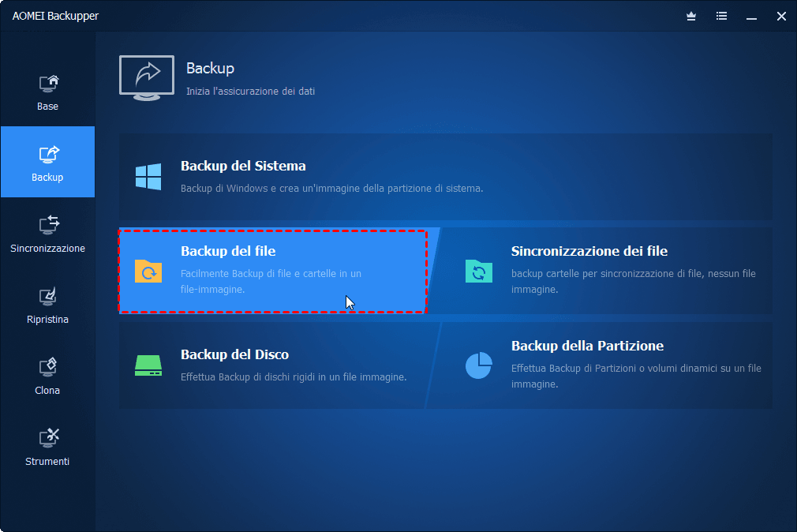
Task: Click 'Backup di Windows e crea un'immagine' description
Action: point(332,188)
